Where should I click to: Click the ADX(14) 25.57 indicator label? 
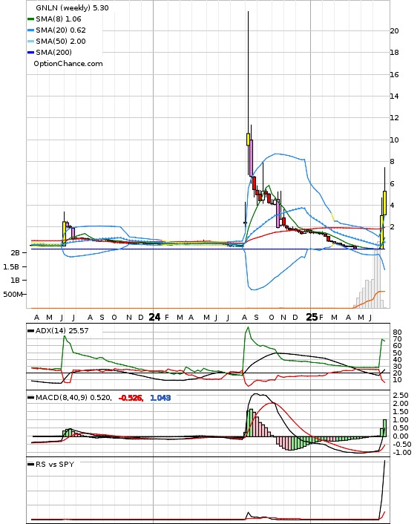pyautogui.click(x=62, y=331)
